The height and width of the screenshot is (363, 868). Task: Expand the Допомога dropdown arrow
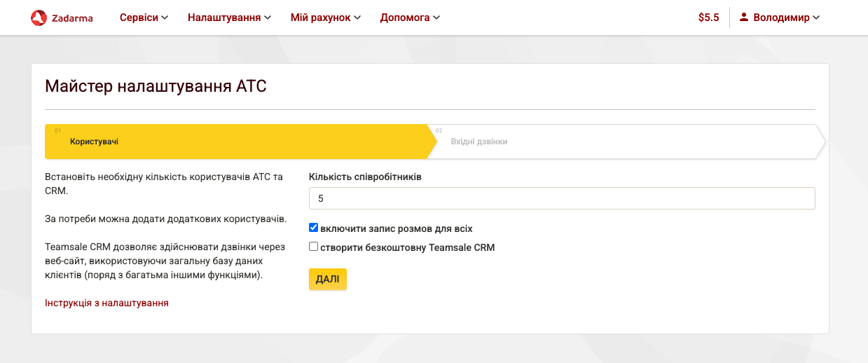pyautogui.click(x=436, y=18)
